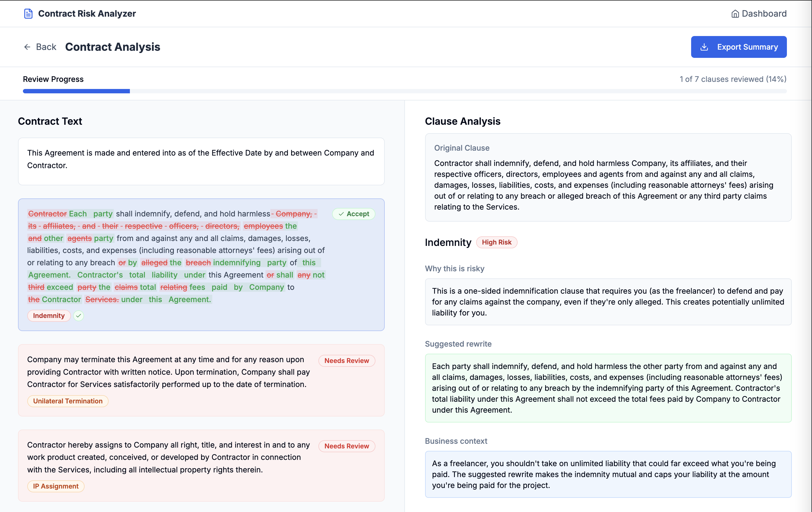Image resolution: width=812 pixels, height=512 pixels.
Task: Select the red Indemnity tag on the accepted clause
Action: (49, 316)
